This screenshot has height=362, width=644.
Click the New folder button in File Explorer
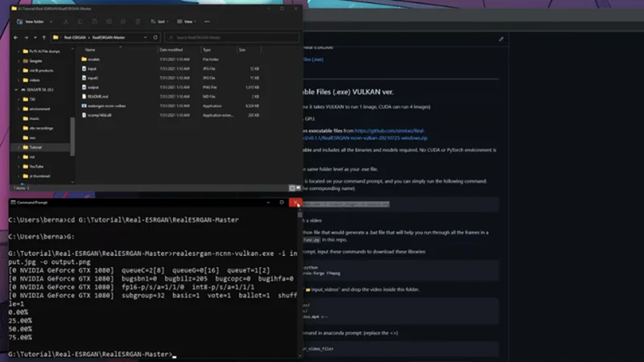coord(31,22)
